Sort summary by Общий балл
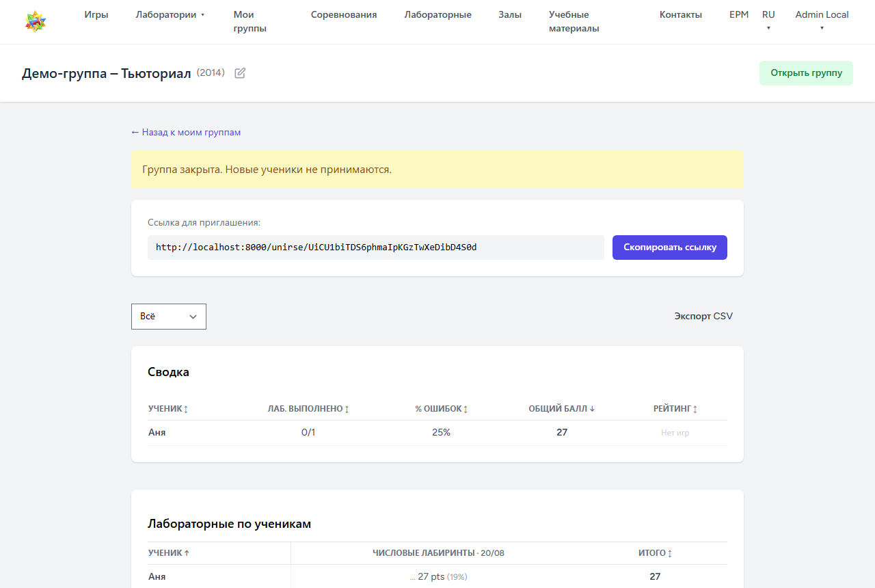875x588 pixels. pos(562,409)
